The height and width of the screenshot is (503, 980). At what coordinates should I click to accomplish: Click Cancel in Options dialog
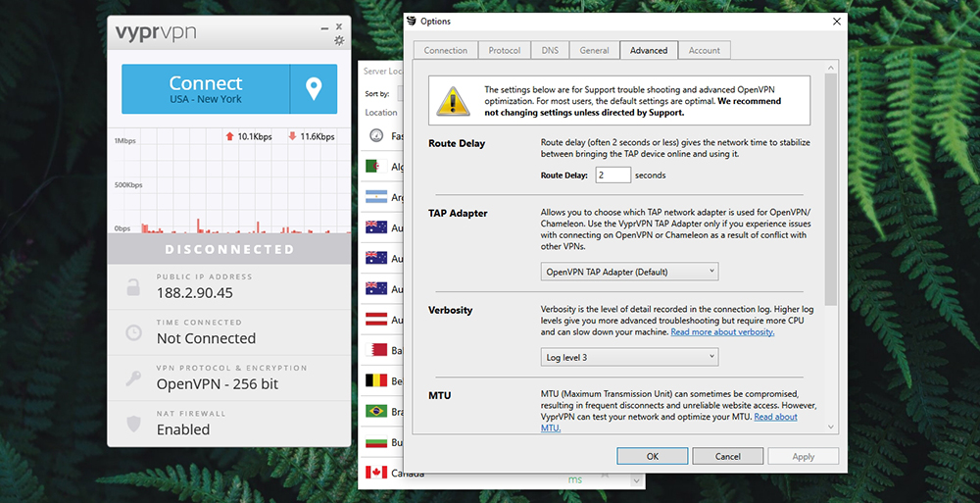[727, 456]
